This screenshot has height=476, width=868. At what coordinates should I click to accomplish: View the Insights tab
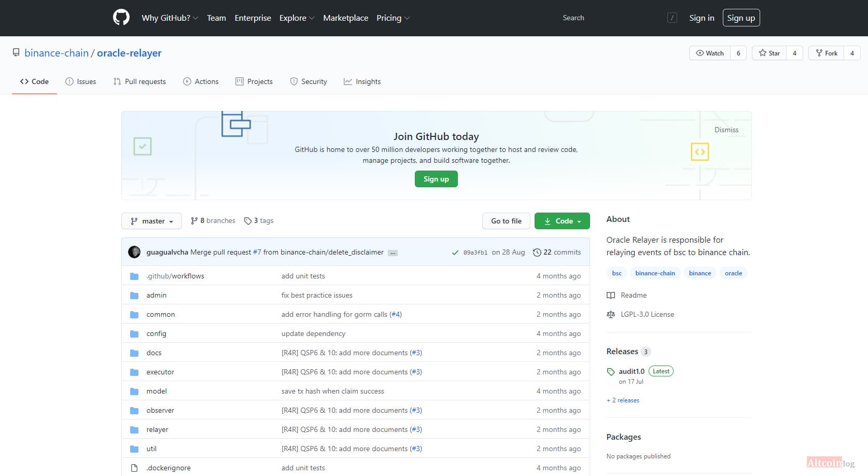(362, 81)
